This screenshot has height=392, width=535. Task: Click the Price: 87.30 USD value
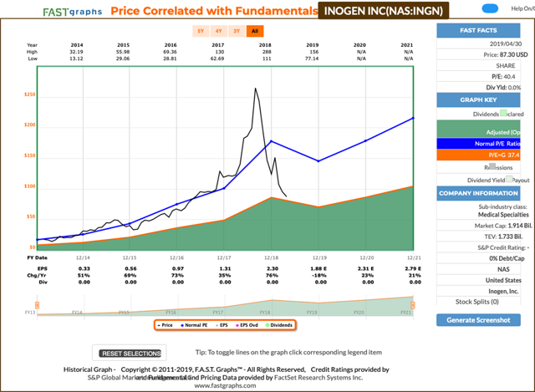(x=506, y=54)
